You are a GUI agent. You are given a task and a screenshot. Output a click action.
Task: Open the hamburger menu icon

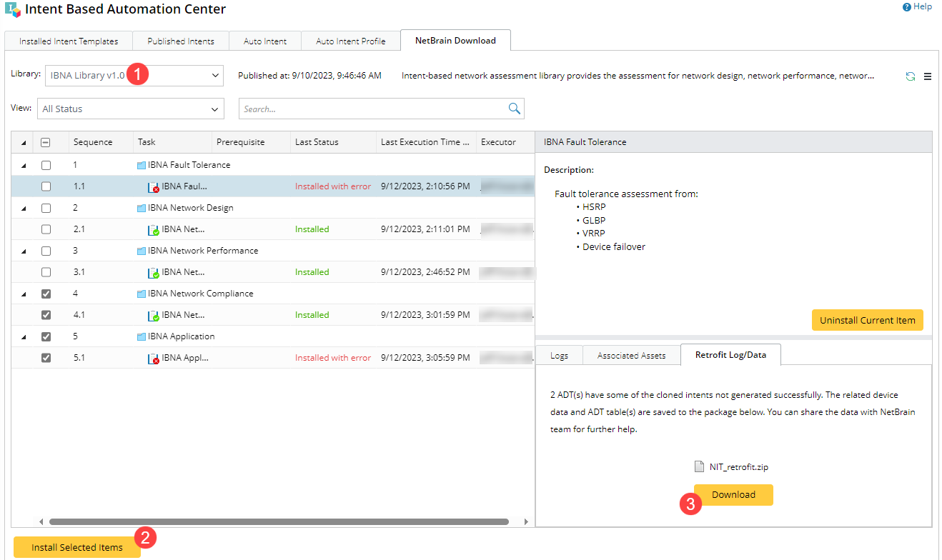(x=928, y=76)
